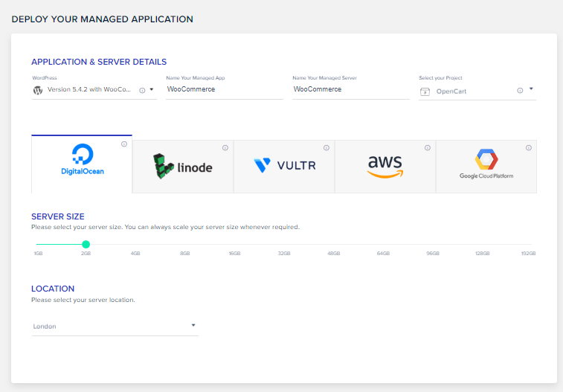This screenshot has height=392, width=563.
Task: Choose Vultr as the cloud provider
Action: click(284, 167)
